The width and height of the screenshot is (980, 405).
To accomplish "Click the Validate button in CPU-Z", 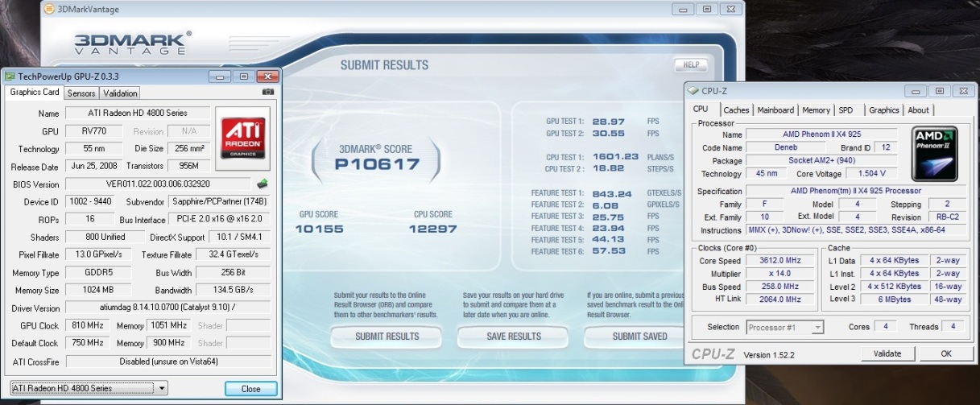I will [887, 353].
